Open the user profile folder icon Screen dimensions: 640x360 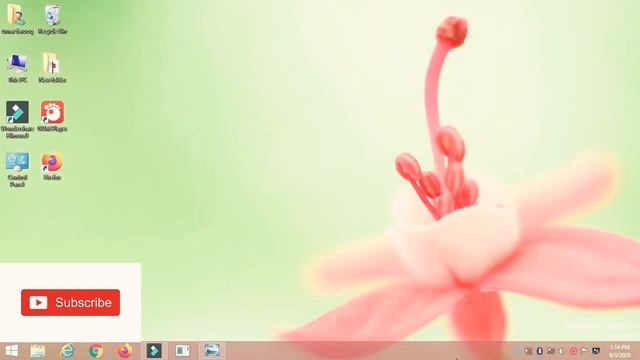17,19
